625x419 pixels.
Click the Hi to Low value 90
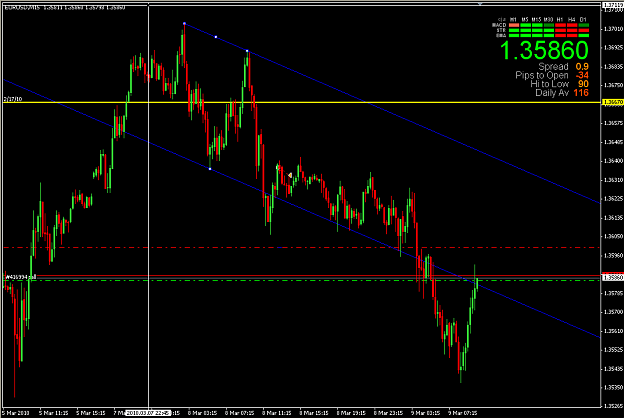583,84
